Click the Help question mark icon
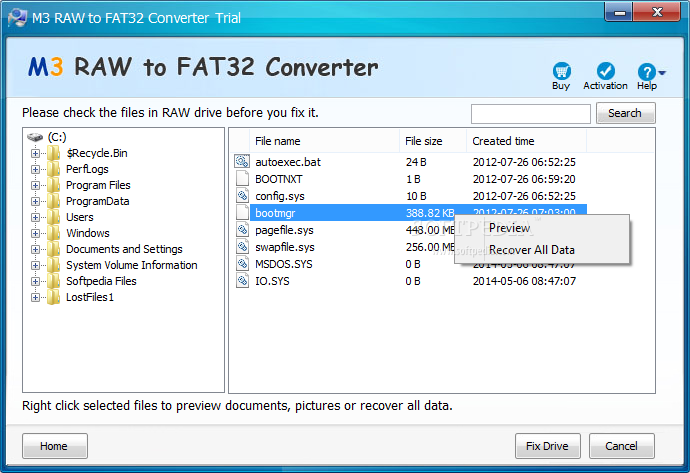 [646, 71]
